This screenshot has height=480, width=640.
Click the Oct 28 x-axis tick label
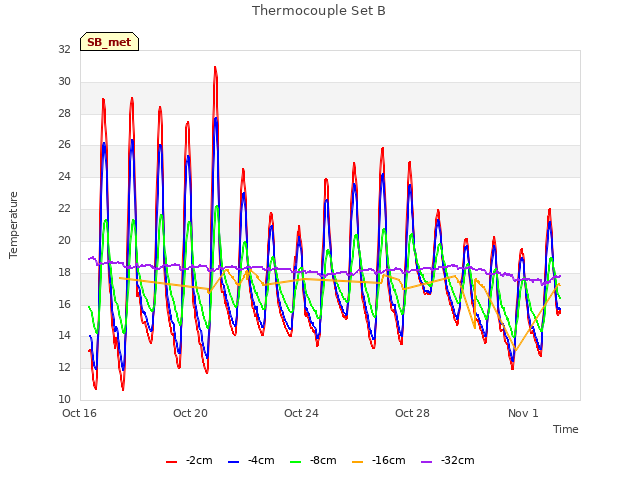pyautogui.click(x=412, y=413)
